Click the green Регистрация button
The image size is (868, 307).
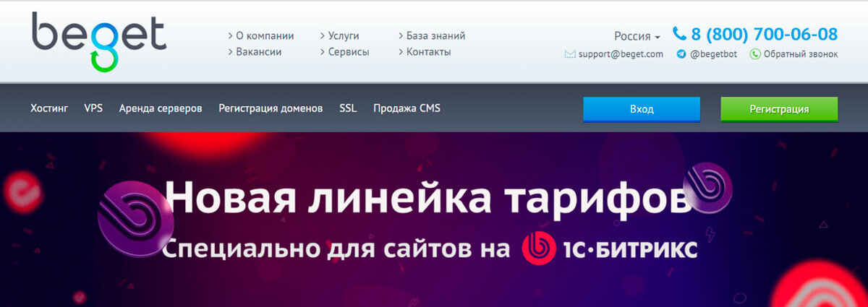[x=779, y=109]
